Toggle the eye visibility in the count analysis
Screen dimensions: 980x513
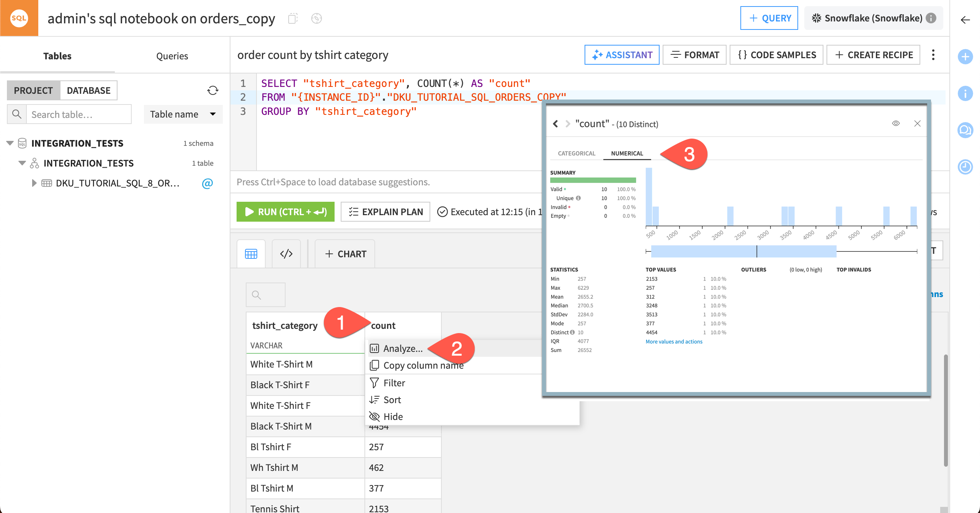pos(896,123)
